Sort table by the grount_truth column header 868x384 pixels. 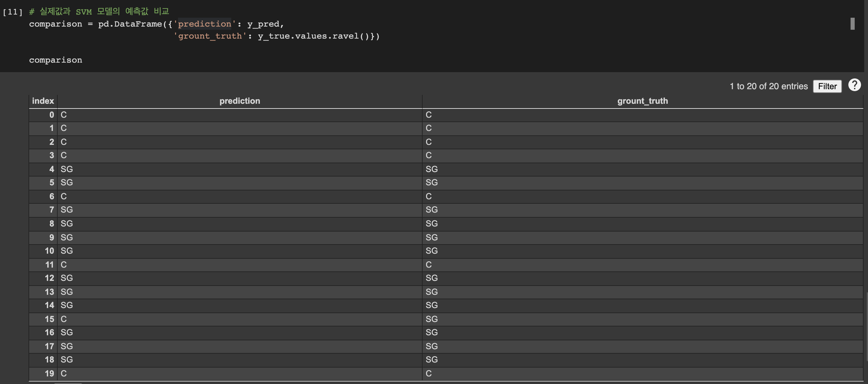pyautogui.click(x=642, y=101)
